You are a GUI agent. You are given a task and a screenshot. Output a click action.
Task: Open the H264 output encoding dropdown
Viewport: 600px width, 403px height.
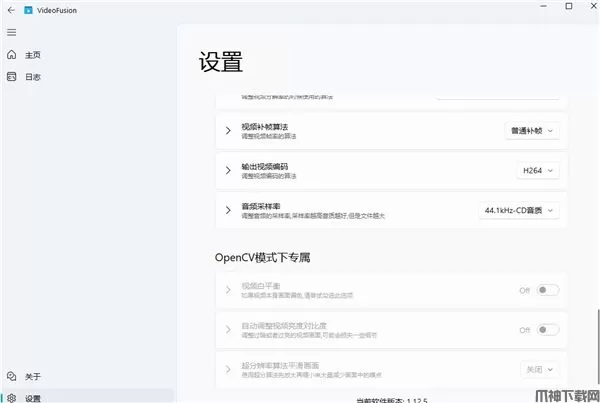pyautogui.click(x=538, y=170)
